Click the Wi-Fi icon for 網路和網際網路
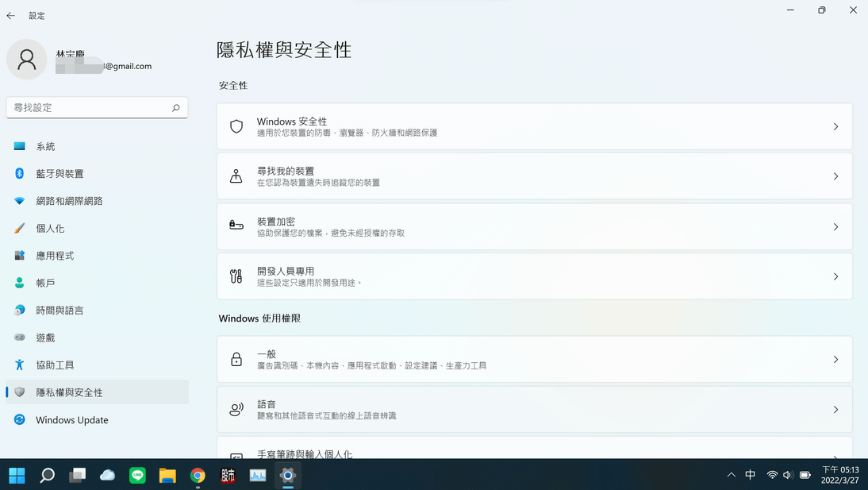Viewport: 868px width, 490px height. coord(19,201)
